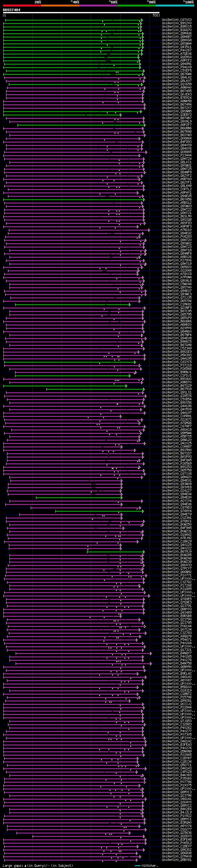197x868 pixels.
Task: Select the UniRef100_C5YEF5 entry
Action: point(177,71)
